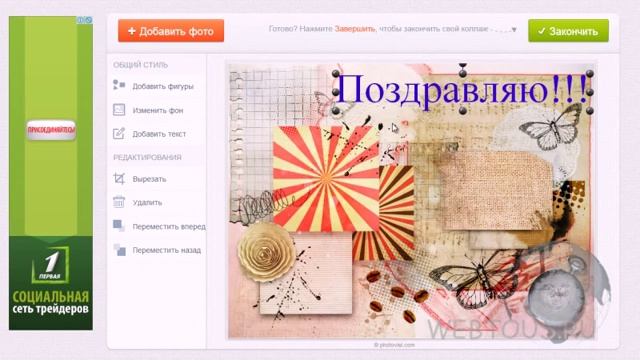Screen dimensions: 640x360
Task: Click the photovisi.com copyright link
Action: coord(394,345)
